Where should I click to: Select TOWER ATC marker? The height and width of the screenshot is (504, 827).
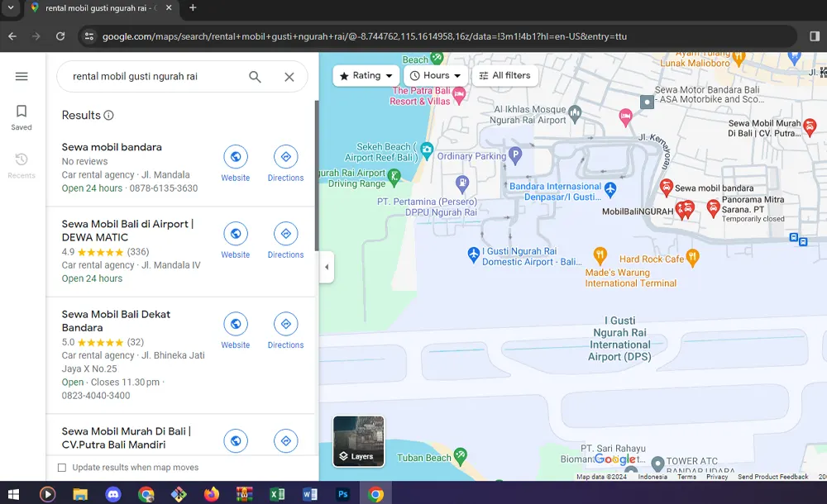pyautogui.click(x=657, y=464)
